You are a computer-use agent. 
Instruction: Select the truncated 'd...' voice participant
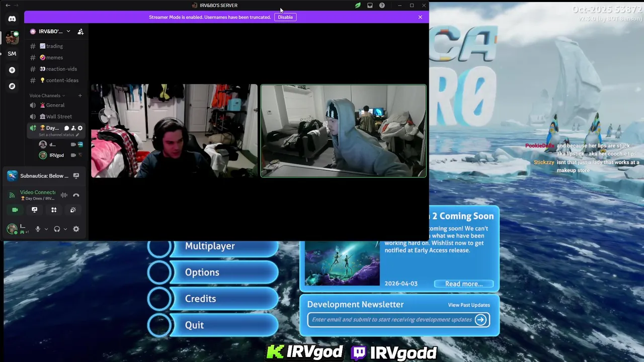(52, 144)
